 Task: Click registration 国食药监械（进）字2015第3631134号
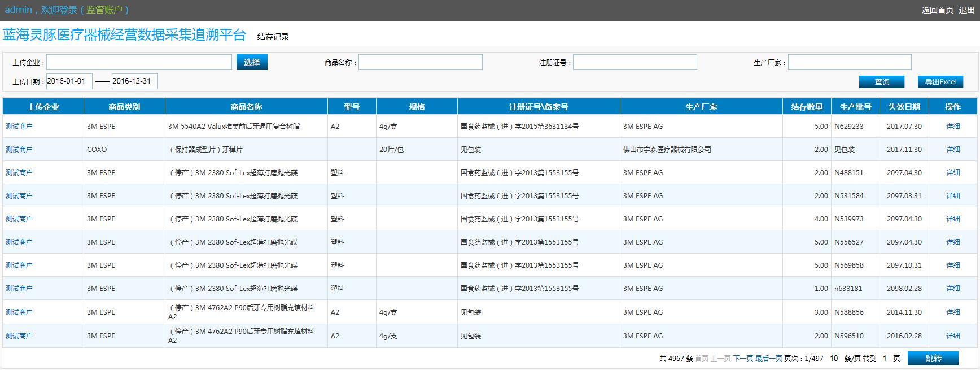pos(519,127)
